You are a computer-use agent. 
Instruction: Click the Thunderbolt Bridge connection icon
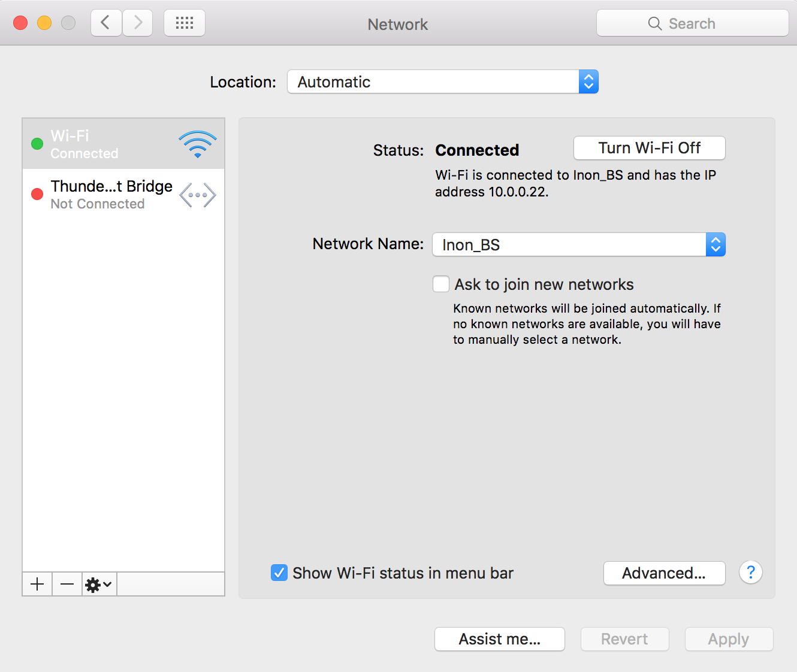click(x=198, y=194)
